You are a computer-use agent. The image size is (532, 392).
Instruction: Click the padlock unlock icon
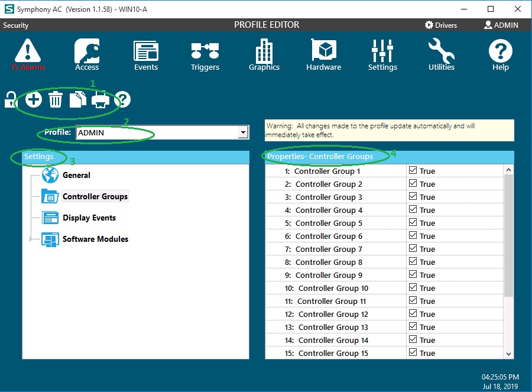(10, 99)
